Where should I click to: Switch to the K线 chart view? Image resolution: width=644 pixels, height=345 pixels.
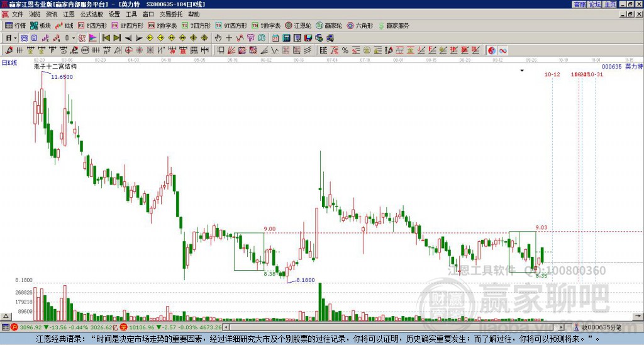(x=64, y=25)
